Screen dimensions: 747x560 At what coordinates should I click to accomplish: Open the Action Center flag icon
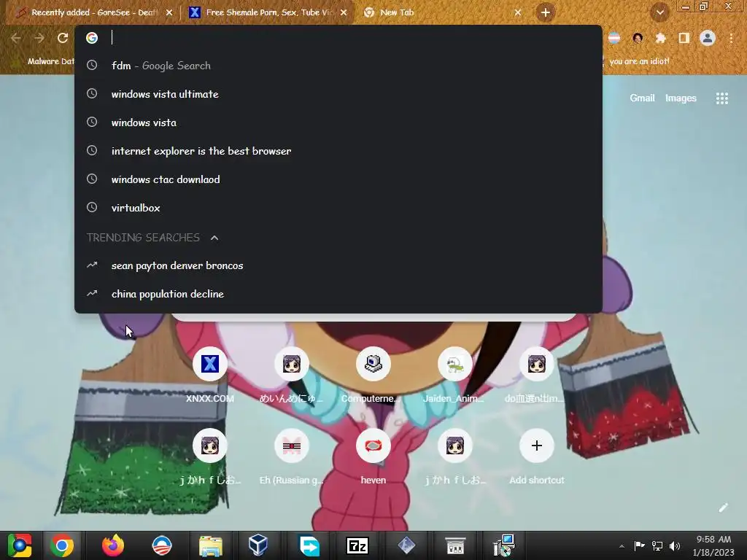click(639, 546)
